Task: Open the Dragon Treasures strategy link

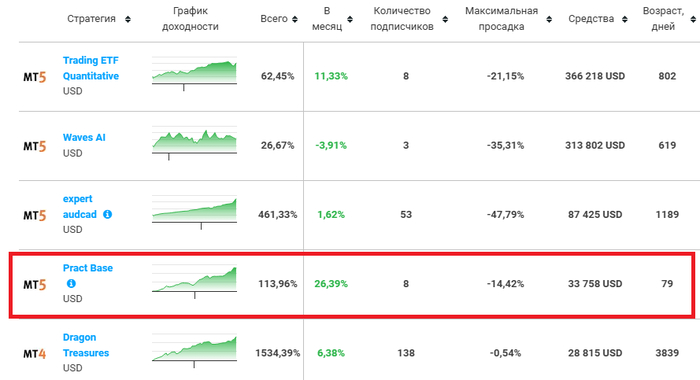Action: 86,345
